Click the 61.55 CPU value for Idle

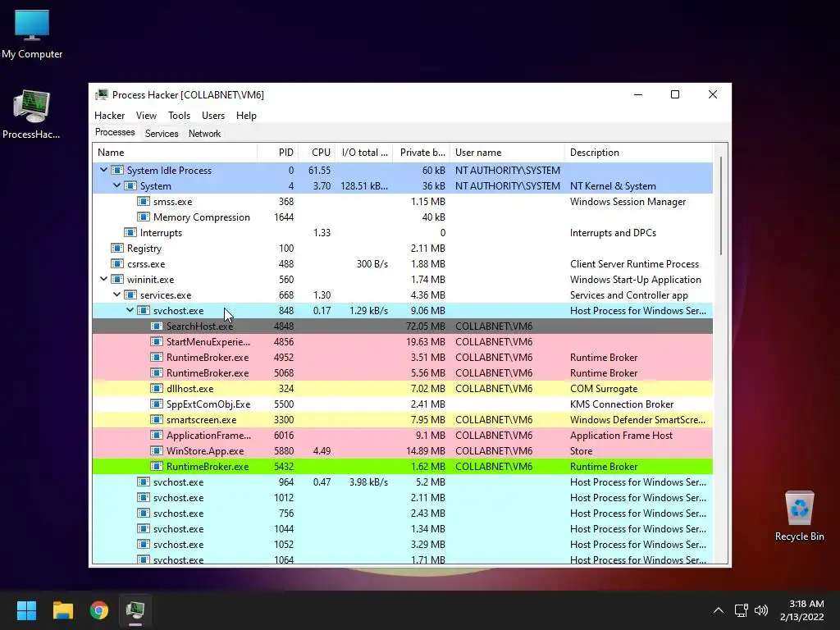coord(319,171)
